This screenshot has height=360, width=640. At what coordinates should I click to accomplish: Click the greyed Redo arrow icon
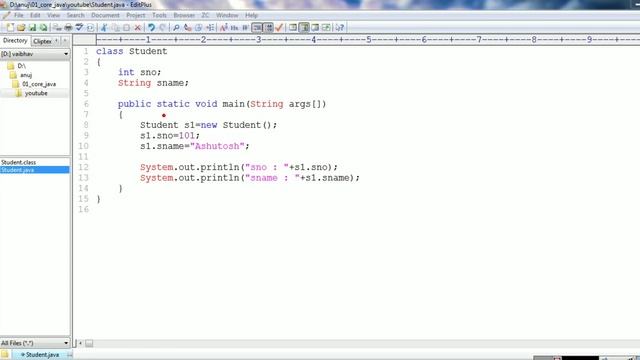tap(162, 27)
